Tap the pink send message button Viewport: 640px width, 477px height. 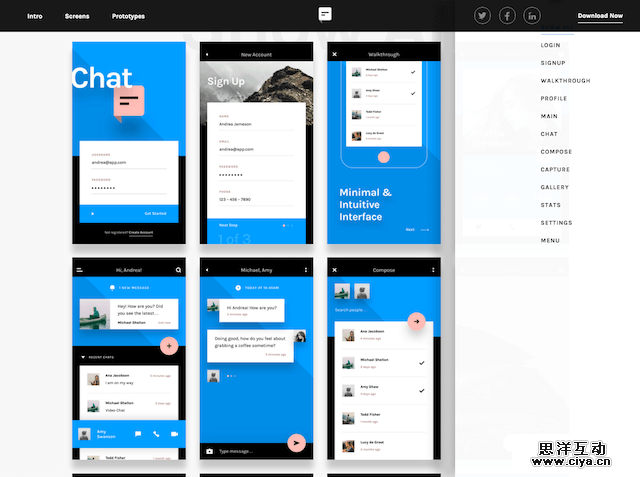pos(296,442)
